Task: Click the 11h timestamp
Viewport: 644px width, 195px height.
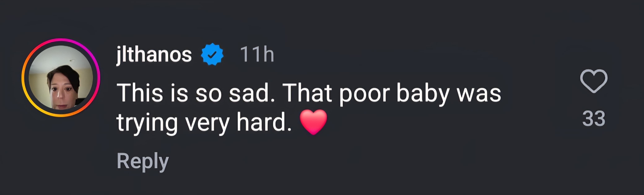Action: tap(257, 54)
